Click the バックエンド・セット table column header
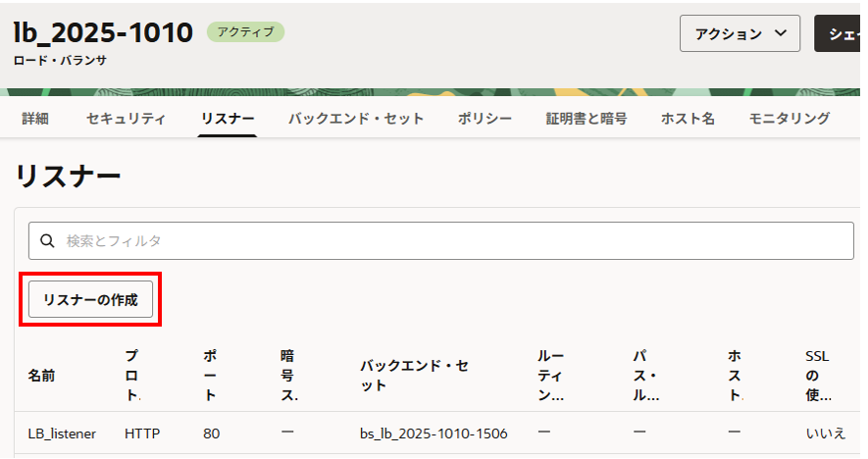Image resolution: width=868 pixels, height=459 pixels. [x=414, y=376]
